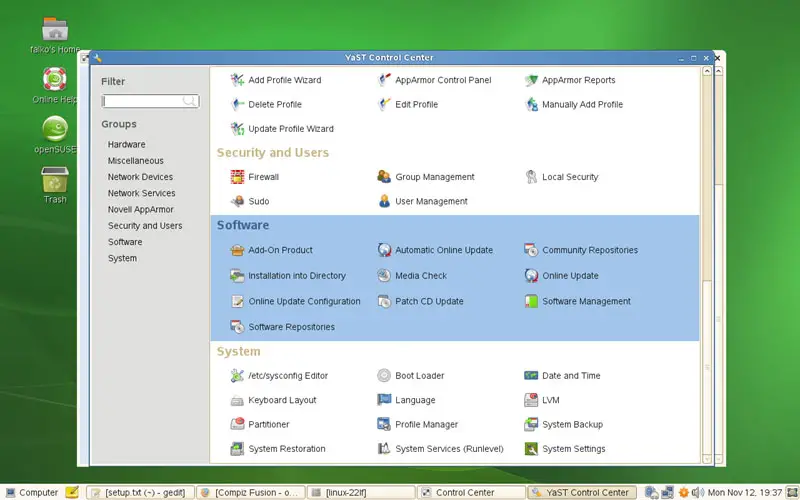Screen dimensions: 800x500
Task: Click the yellow note icon beside Computer
Action: (72, 492)
